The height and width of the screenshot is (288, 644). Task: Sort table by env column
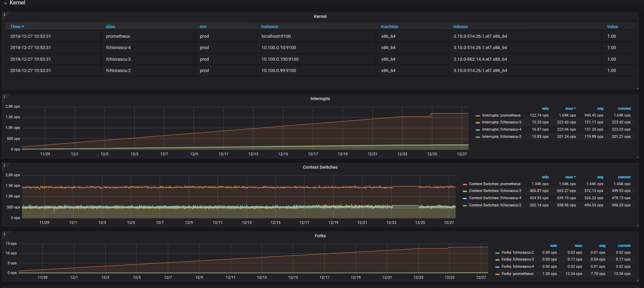coord(203,26)
